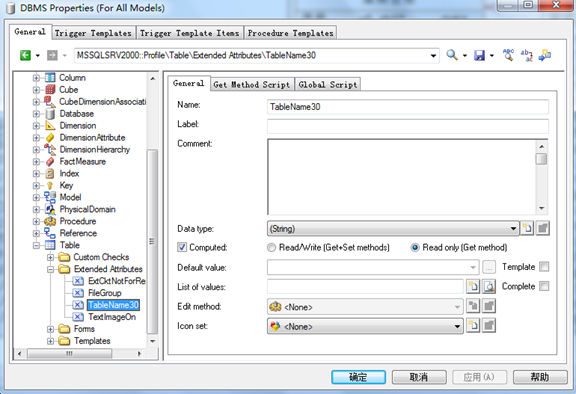Create new data type icon next to String
Image resolution: width=576 pixels, height=394 pixels.
point(527,228)
